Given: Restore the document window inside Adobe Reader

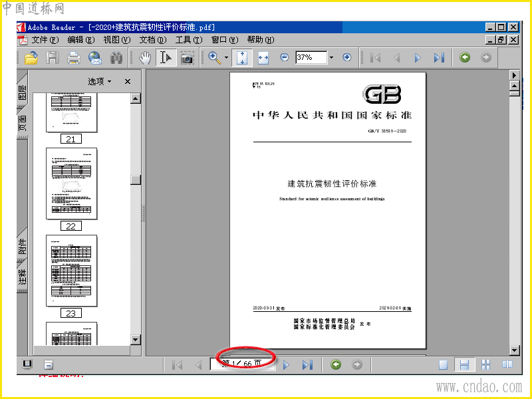Looking at the screenshot, I should coord(501,40).
